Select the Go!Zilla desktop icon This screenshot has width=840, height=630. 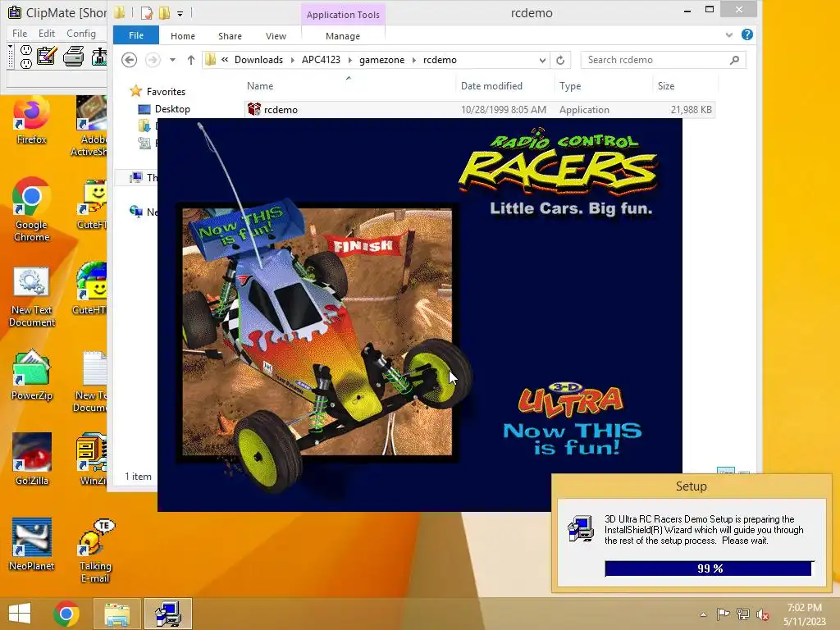pyautogui.click(x=31, y=459)
